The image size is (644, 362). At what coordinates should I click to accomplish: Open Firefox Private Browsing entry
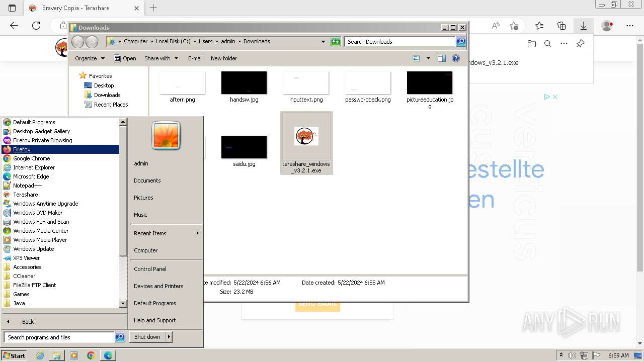coord(60,140)
